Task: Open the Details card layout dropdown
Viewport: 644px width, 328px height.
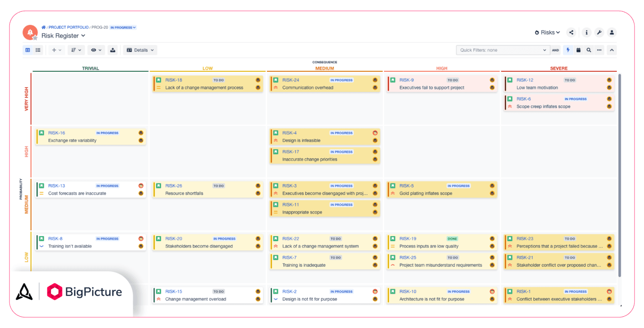Action: point(140,50)
